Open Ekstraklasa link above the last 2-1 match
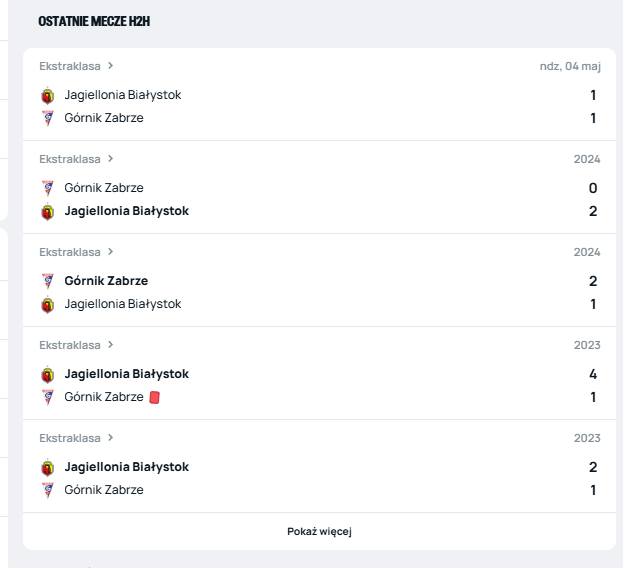 click(70, 438)
